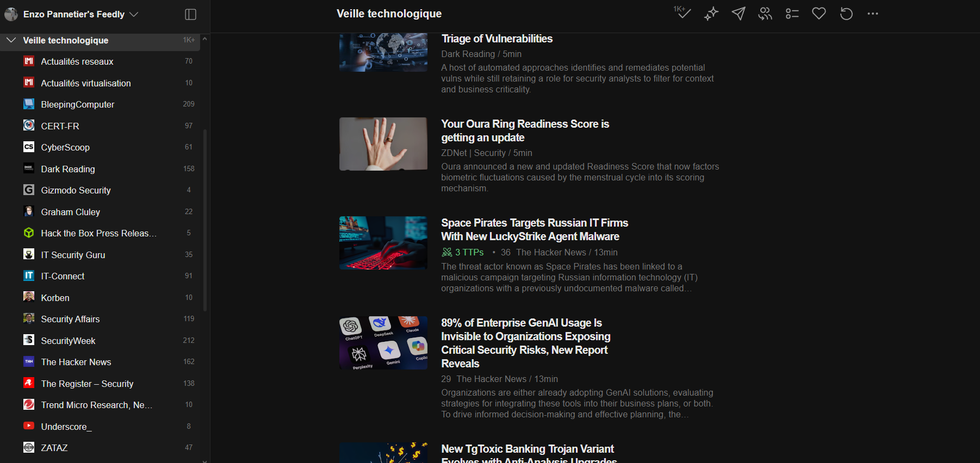
Task: Click the Mark all as read checkmark icon
Action: pyautogui.click(x=683, y=13)
